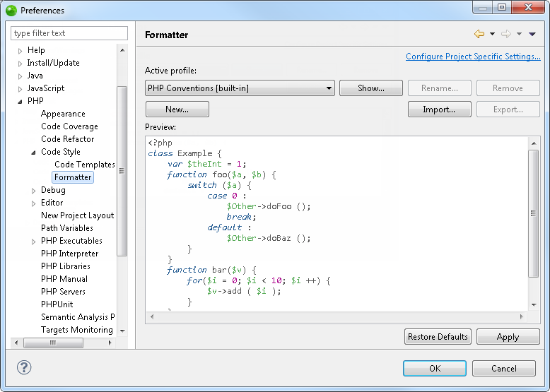Image resolution: width=550 pixels, height=392 pixels.
Task: Select Semantic Analysis tree item
Action: (x=78, y=316)
